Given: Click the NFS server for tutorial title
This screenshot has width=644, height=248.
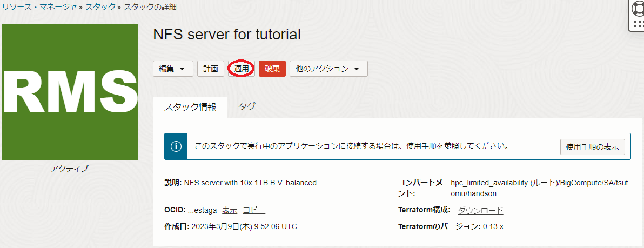Looking at the screenshot, I should [x=227, y=35].
